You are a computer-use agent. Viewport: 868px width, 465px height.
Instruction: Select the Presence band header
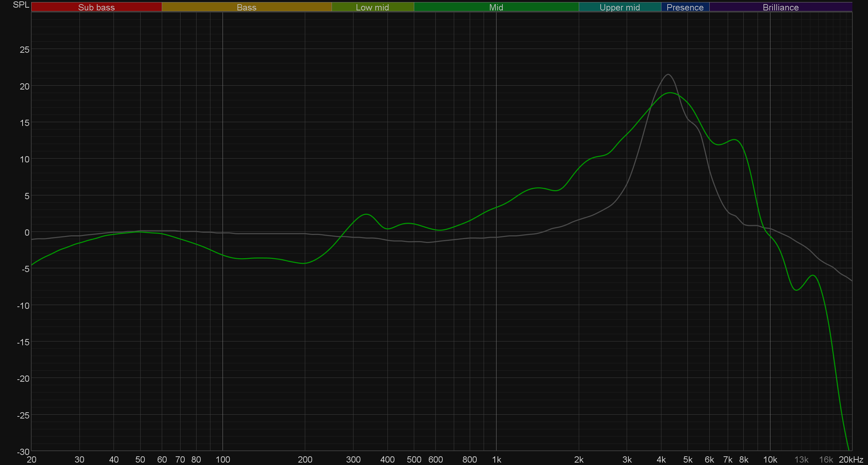[685, 7]
